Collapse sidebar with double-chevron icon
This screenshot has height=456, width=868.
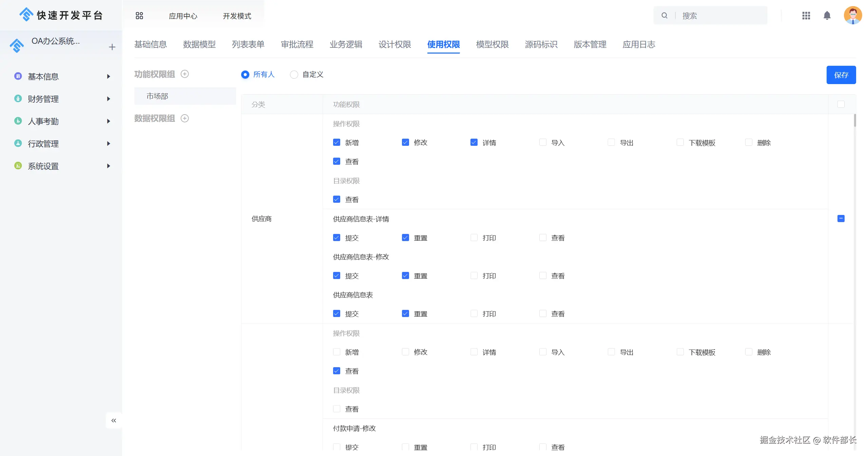[x=114, y=420]
